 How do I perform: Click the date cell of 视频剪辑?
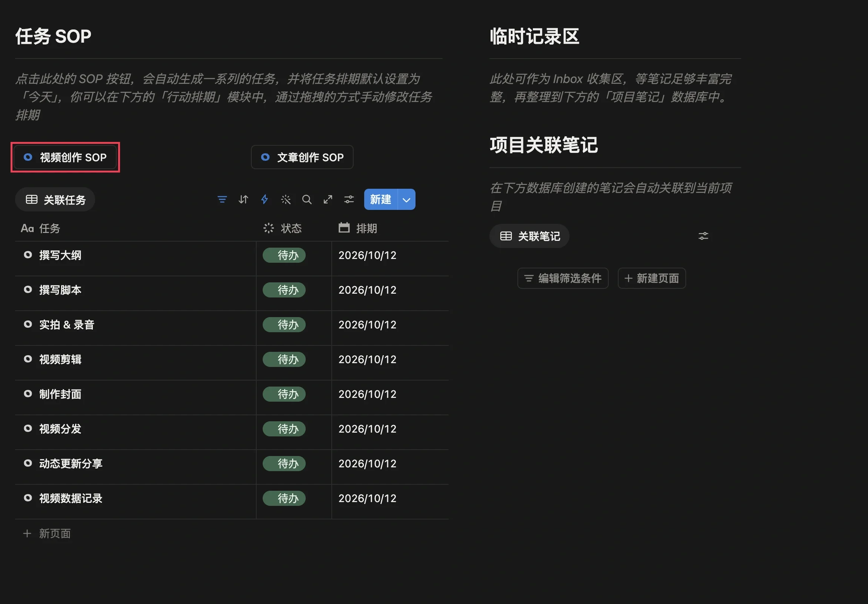click(390, 359)
